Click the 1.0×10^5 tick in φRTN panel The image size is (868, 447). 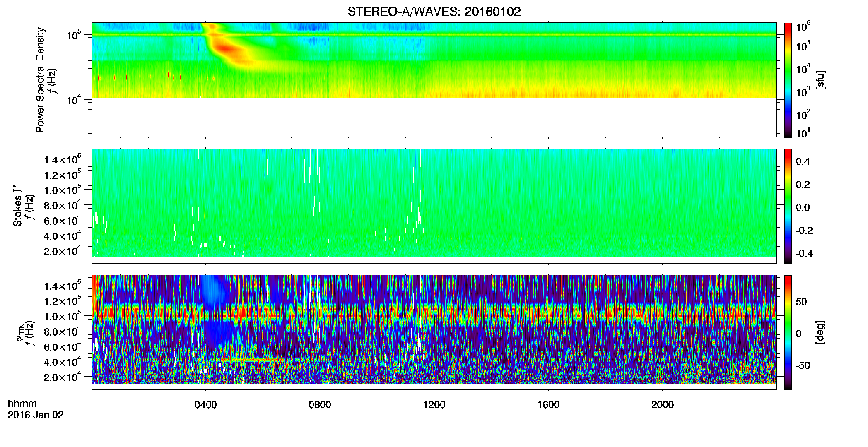(63, 316)
